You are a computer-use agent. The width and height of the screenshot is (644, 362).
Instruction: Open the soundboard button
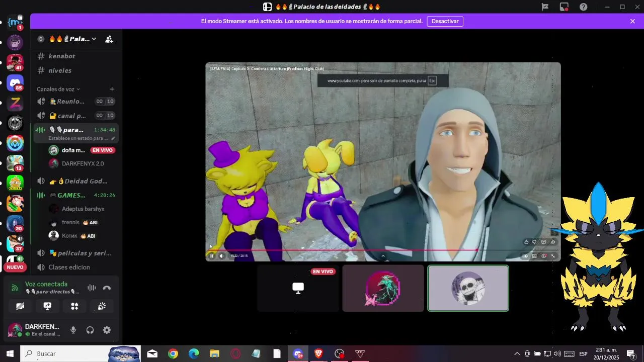[x=102, y=306]
